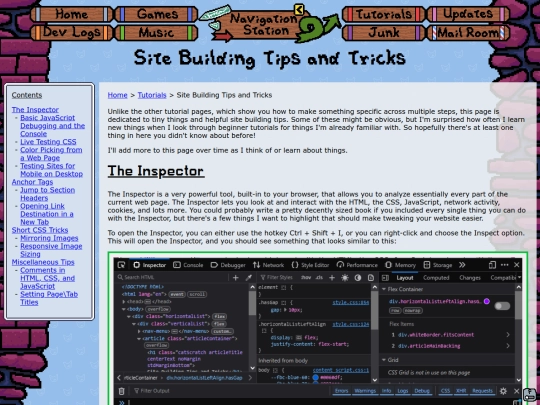Toggle light color scheme sun icon
The width and height of the screenshot is (540, 405).
[x=345, y=278]
